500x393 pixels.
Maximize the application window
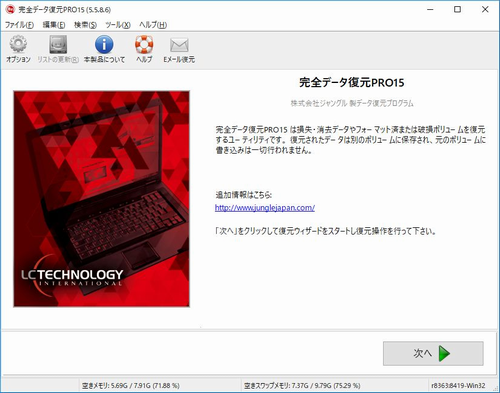458,9
